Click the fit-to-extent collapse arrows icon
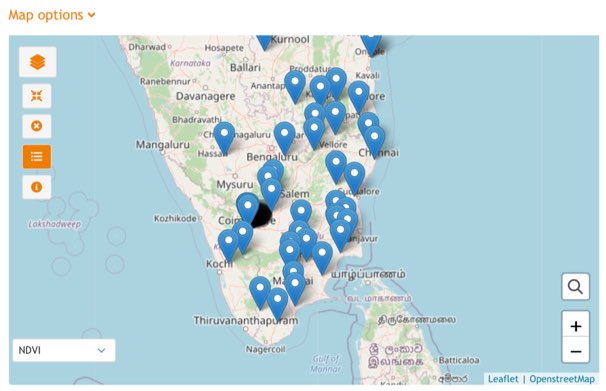 [37, 96]
